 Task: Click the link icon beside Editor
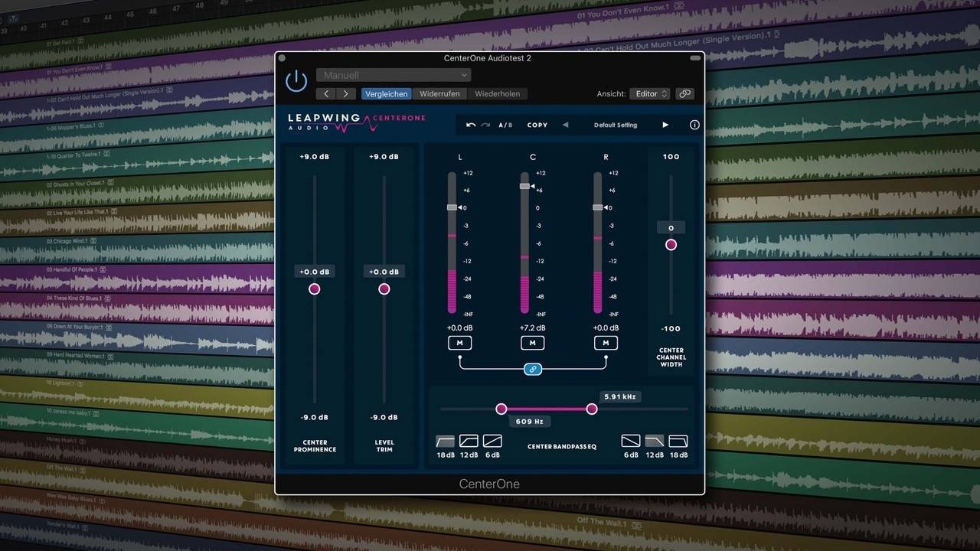click(x=684, y=93)
